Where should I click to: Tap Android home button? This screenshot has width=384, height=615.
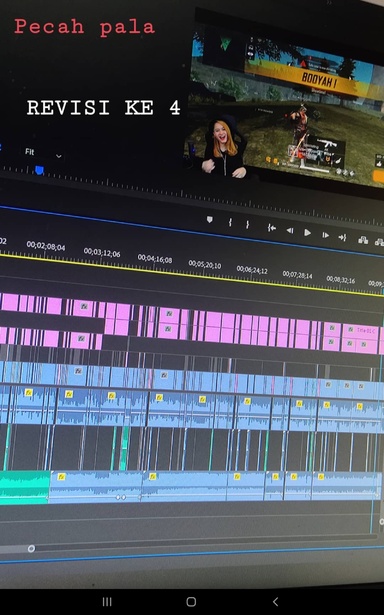pos(191,602)
